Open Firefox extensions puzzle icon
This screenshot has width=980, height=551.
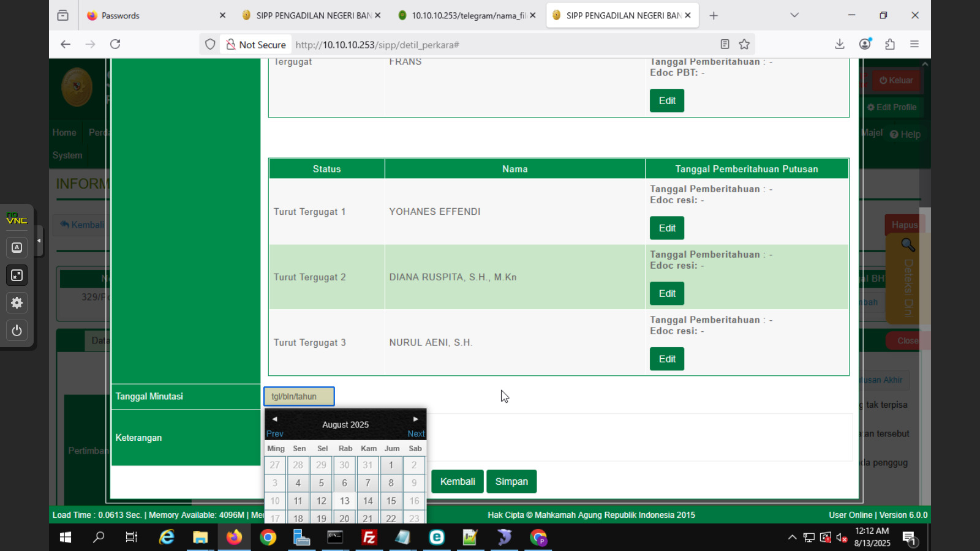click(890, 44)
